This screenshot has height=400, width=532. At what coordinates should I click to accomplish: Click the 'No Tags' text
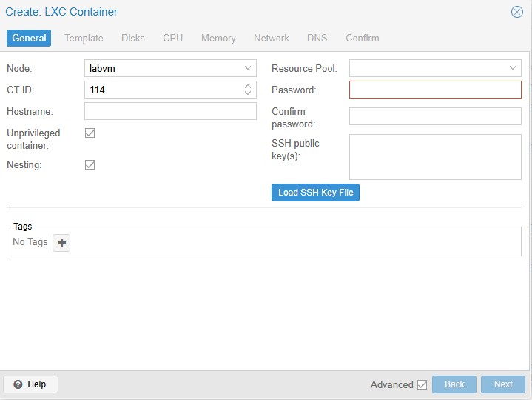[x=30, y=241]
